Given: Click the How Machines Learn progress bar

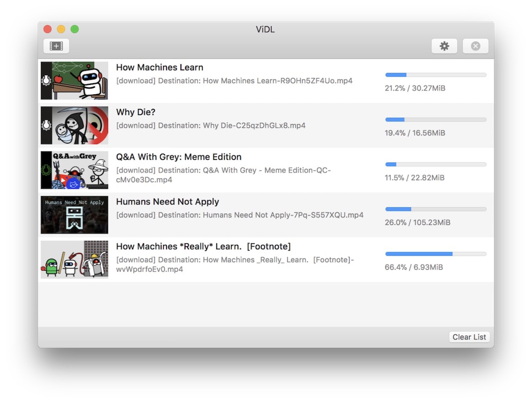Looking at the screenshot, I should pyautogui.click(x=435, y=74).
